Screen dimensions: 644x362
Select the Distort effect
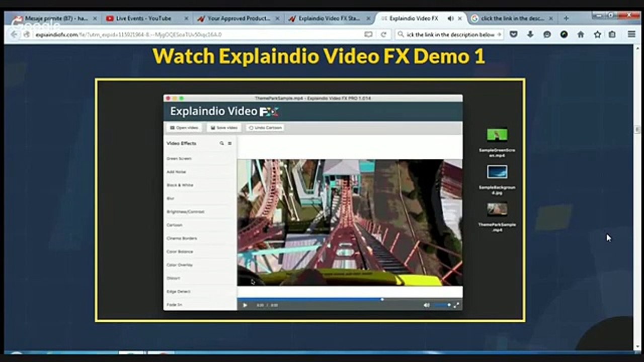coord(200,278)
